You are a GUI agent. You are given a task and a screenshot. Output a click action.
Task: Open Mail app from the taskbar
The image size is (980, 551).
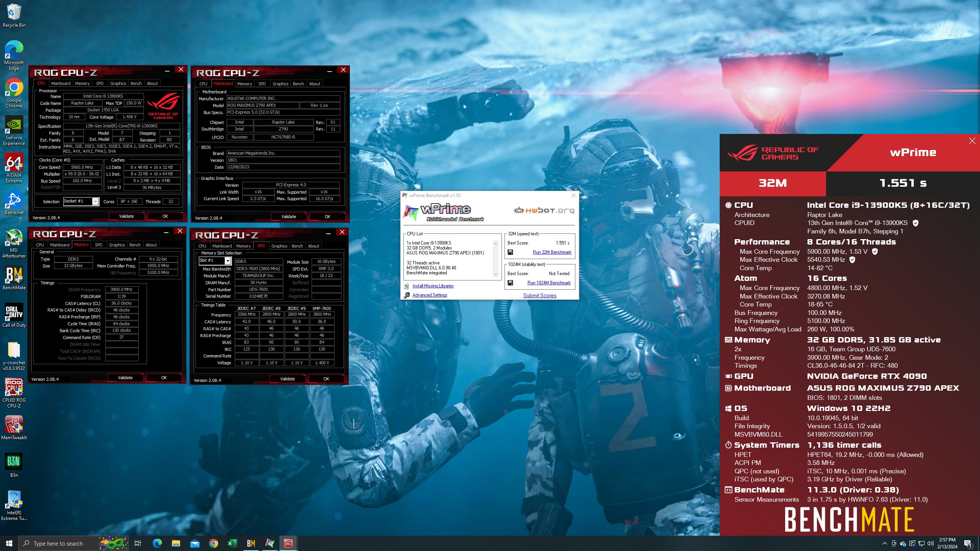194,543
